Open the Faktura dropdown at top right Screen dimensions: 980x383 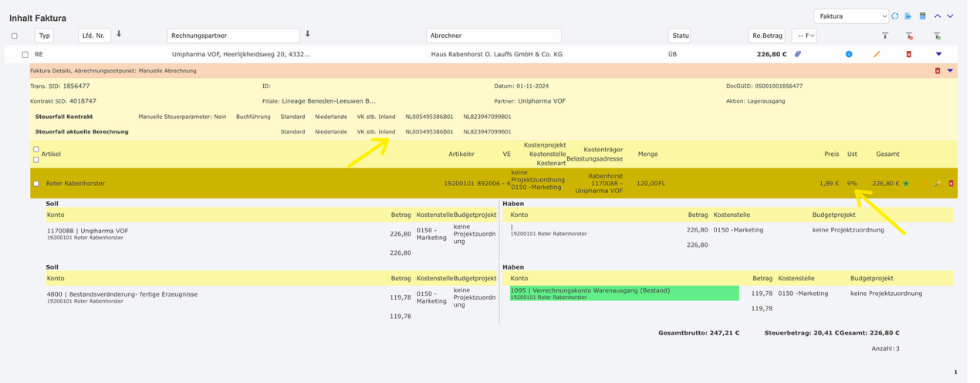click(851, 16)
